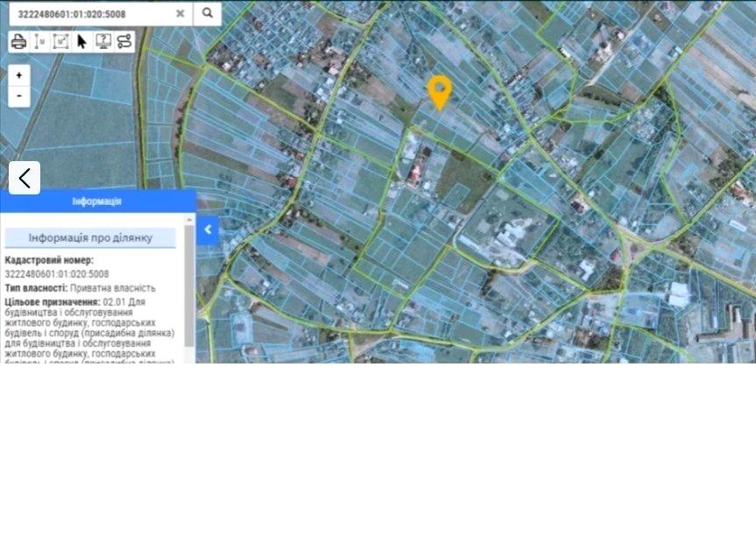
Task: Click the Інформація про ділянку header
Action: pos(90,238)
